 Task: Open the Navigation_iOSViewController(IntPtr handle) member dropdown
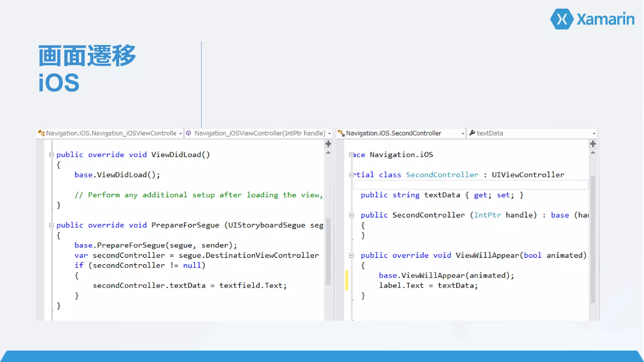(329, 134)
